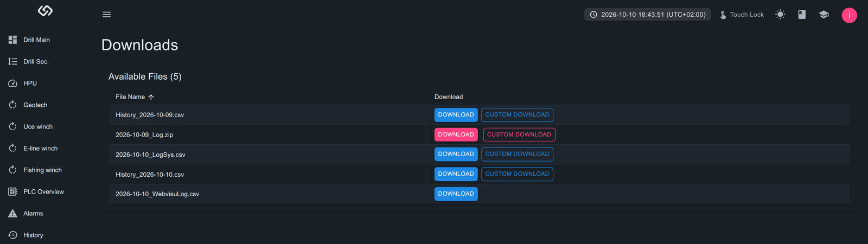The width and height of the screenshot is (868, 244).
Task: Custom download History_2026-10-09.csv
Action: pos(517,114)
